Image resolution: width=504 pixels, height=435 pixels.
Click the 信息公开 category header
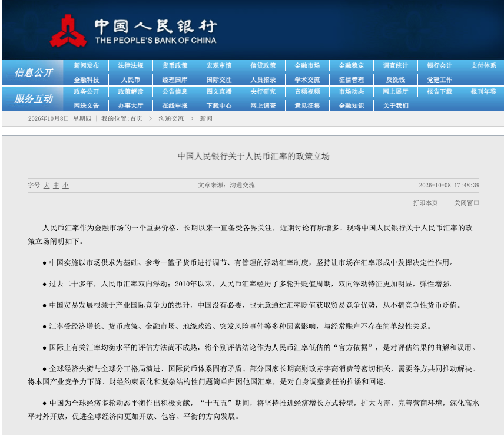pyautogui.click(x=34, y=72)
